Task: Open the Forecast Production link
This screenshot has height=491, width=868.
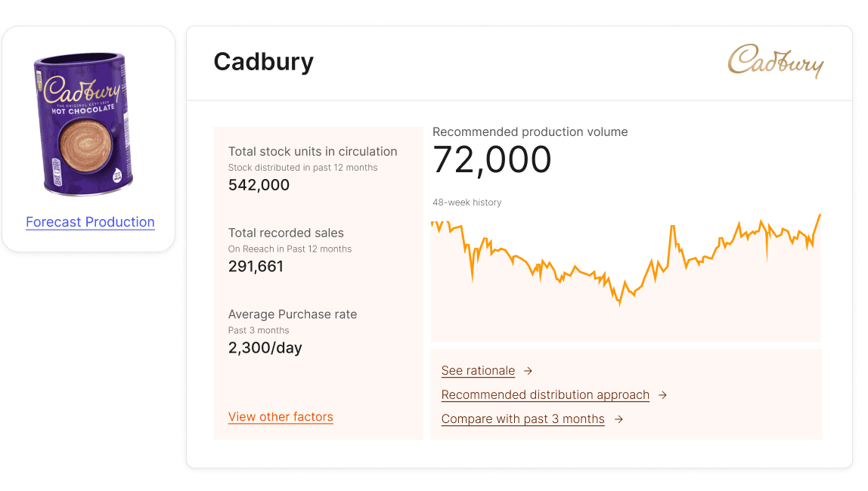Action: pyautogui.click(x=90, y=222)
